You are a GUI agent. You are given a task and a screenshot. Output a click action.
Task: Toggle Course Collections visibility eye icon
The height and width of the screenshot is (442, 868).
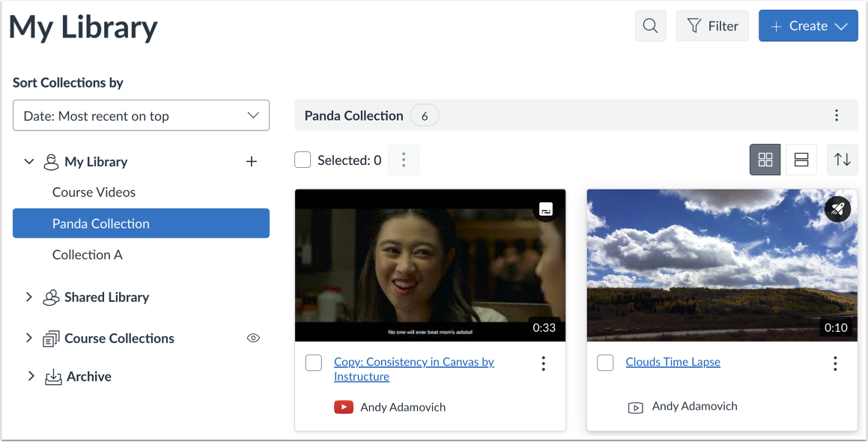point(253,339)
